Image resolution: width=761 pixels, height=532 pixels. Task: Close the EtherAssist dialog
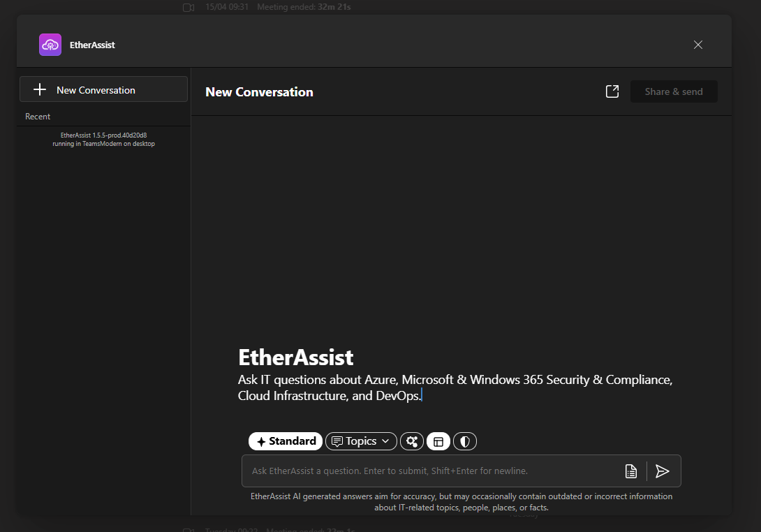(x=698, y=45)
